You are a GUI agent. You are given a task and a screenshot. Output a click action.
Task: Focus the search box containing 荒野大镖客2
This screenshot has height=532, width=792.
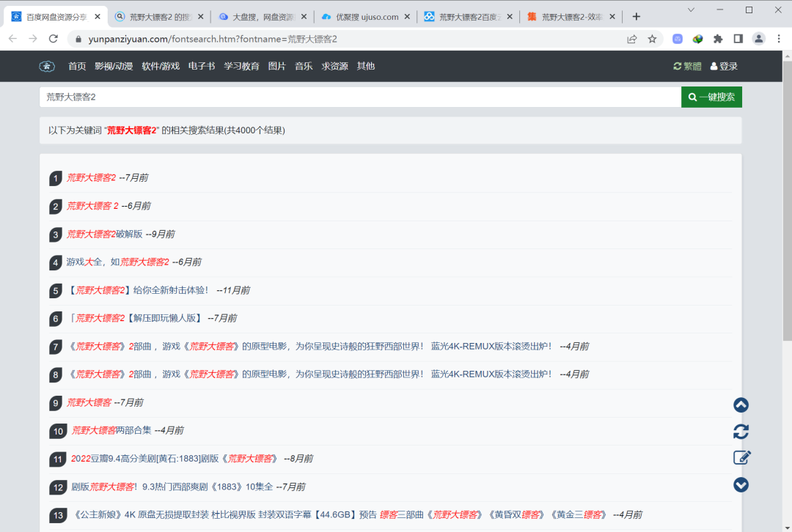(360, 97)
